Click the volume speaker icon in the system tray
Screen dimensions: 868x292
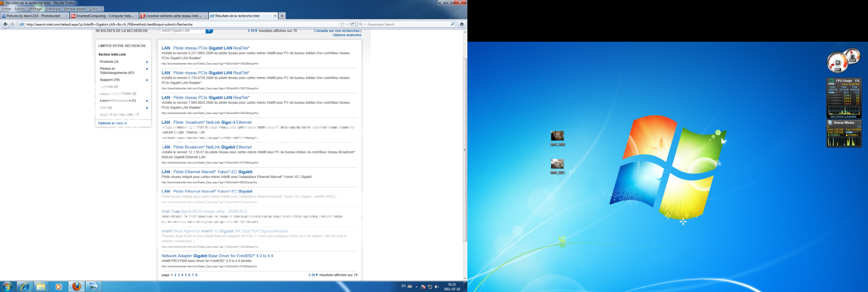pos(436,287)
